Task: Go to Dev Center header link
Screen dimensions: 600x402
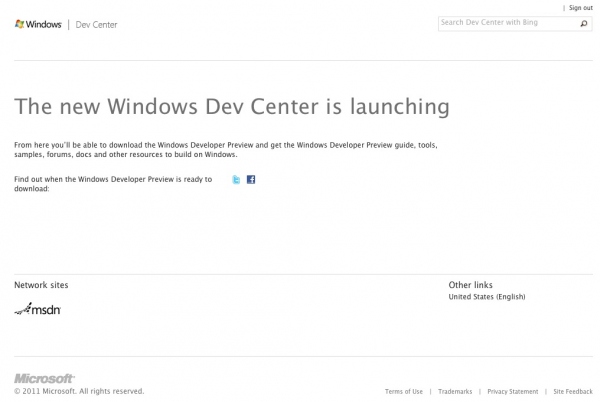Action: [x=96, y=24]
